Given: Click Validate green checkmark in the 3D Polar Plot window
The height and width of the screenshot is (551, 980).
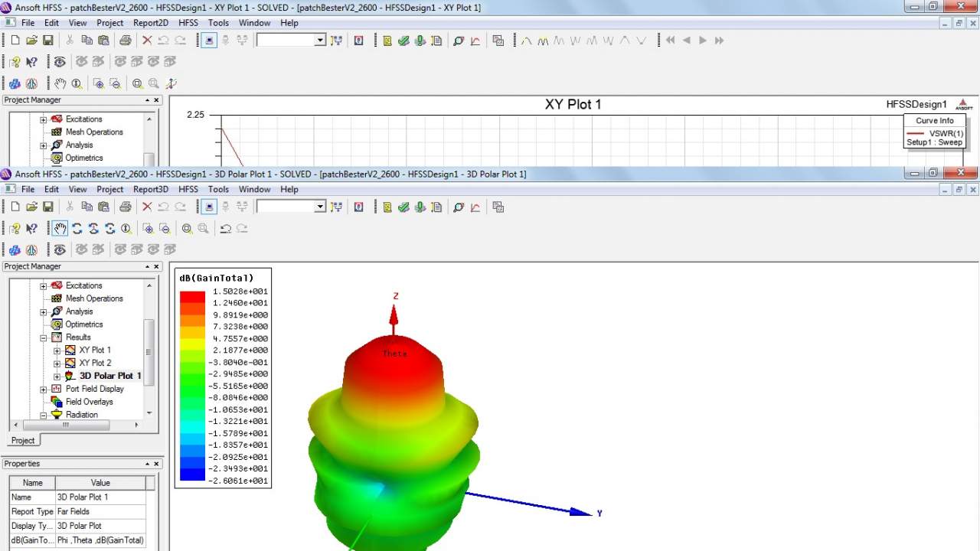Looking at the screenshot, I should pos(403,207).
